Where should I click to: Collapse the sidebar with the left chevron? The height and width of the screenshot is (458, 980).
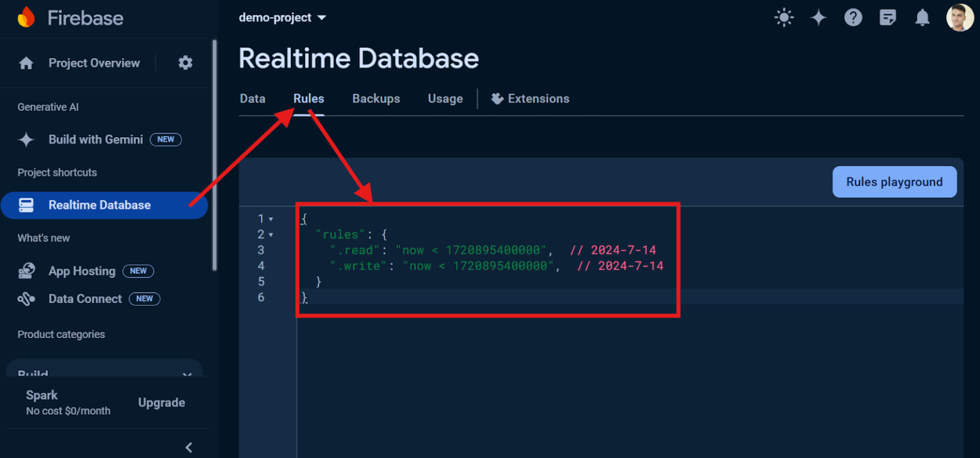click(x=188, y=447)
